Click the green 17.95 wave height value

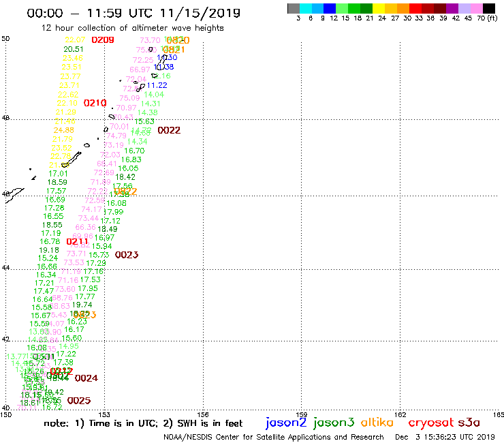(x=88, y=288)
